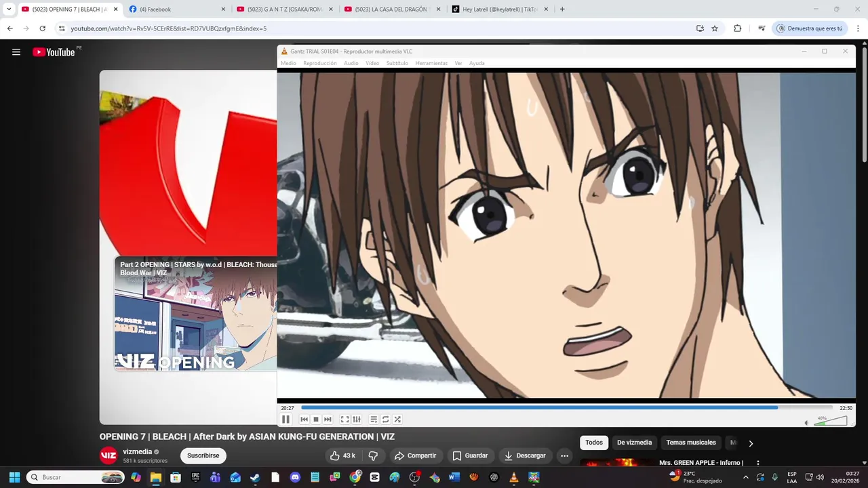The width and height of the screenshot is (868, 488).
Task: Select the De vizmedia filter chip
Action: (x=634, y=443)
